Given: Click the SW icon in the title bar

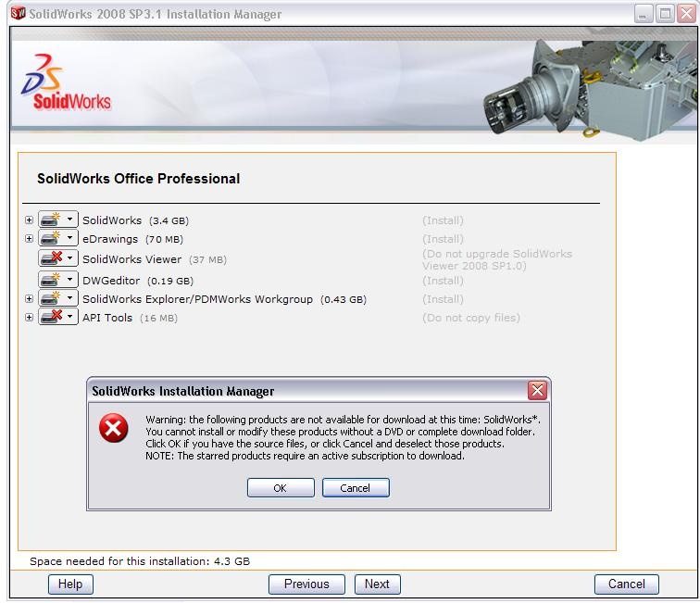Looking at the screenshot, I should [19, 13].
